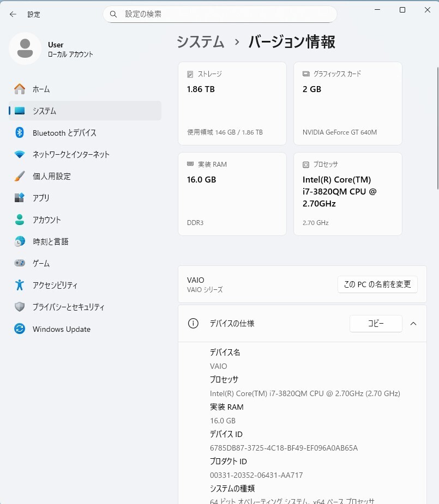
Task: Click the User profile avatar
Action: click(x=25, y=48)
